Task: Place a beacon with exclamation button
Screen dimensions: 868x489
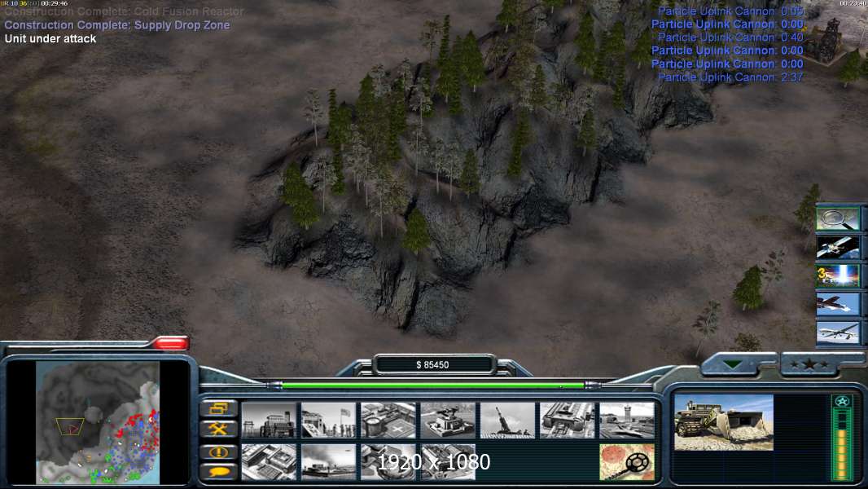Action: click(x=219, y=452)
